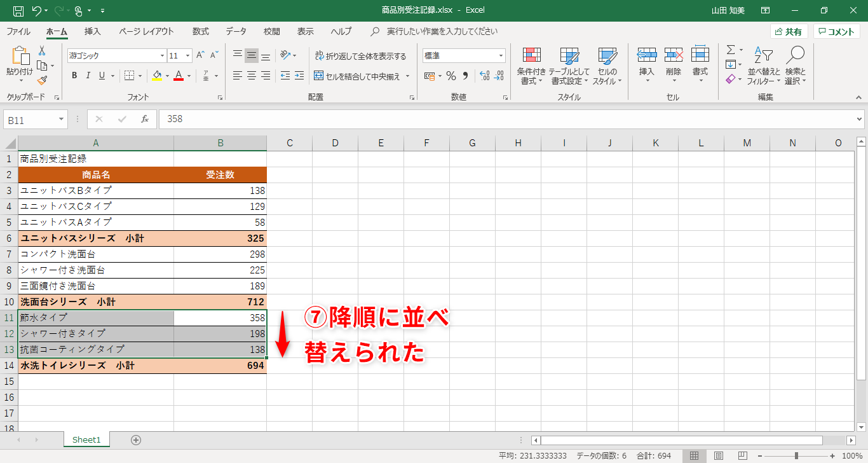Open 検索と選択 find and select
This screenshot has height=463, width=868.
point(795,66)
